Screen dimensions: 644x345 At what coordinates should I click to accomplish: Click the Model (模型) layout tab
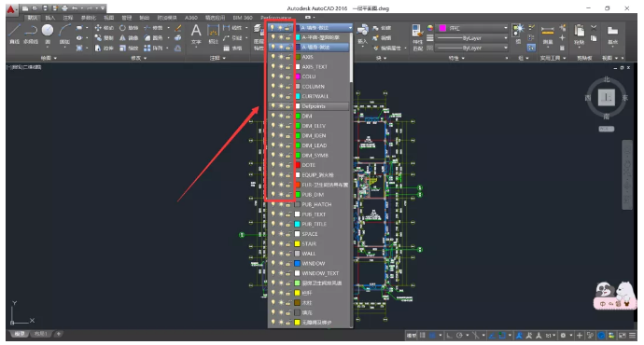(20, 335)
